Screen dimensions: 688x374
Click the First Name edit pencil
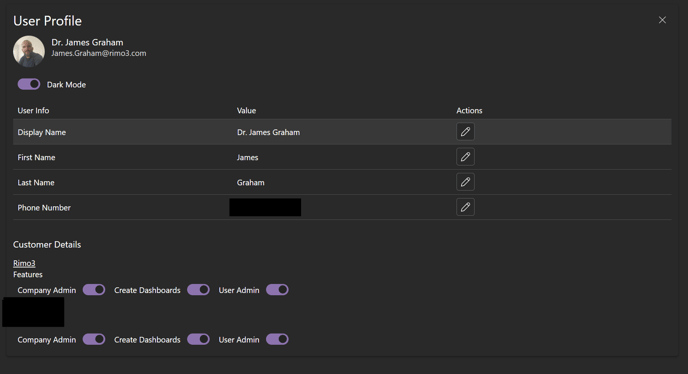[465, 157]
